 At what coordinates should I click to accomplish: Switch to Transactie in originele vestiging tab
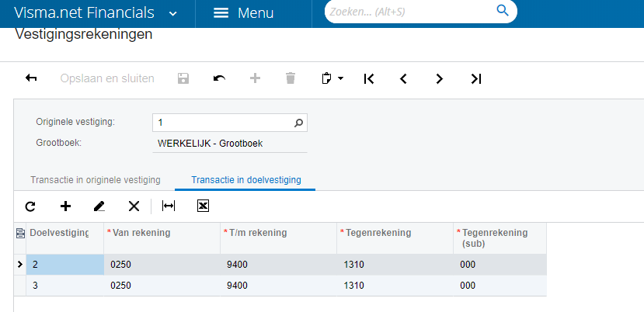pos(96,180)
